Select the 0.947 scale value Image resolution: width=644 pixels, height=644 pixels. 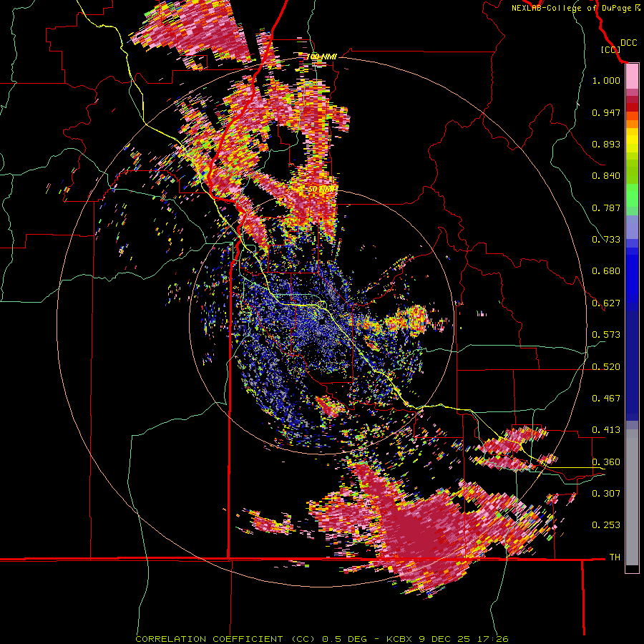pos(606,112)
